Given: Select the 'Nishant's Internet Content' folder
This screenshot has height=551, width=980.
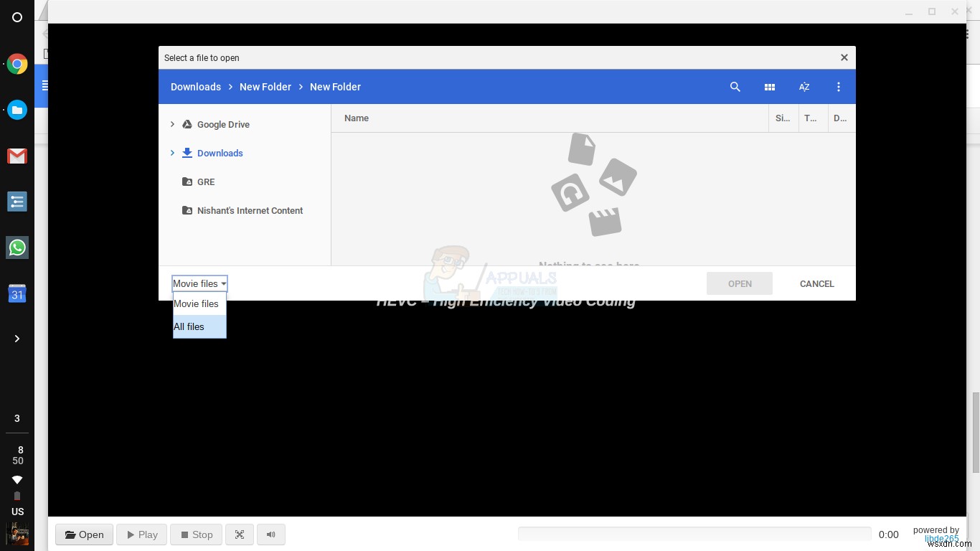Looking at the screenshot, I should pos(250,210).
